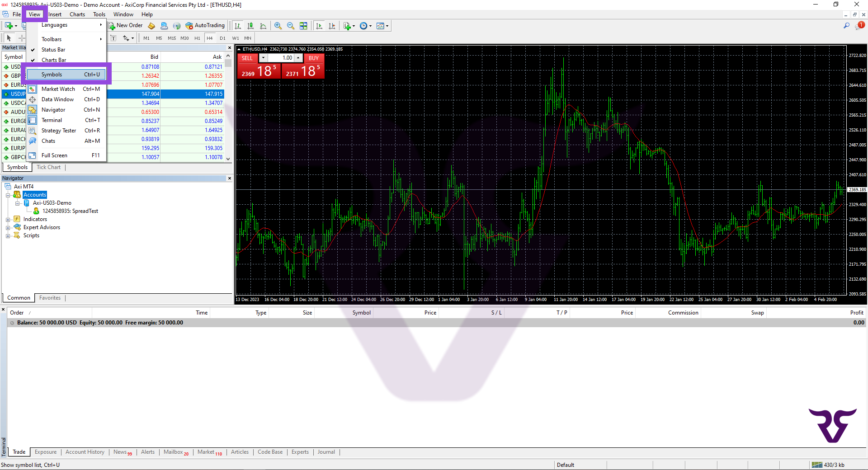Open dropdown arrow beside the Indicators list icon

point(354,26)
